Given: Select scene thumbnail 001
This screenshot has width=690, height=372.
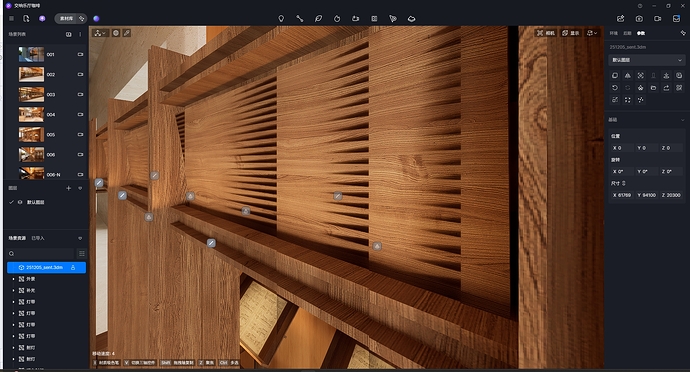Looking at the screenshot, I should (31, 54).
